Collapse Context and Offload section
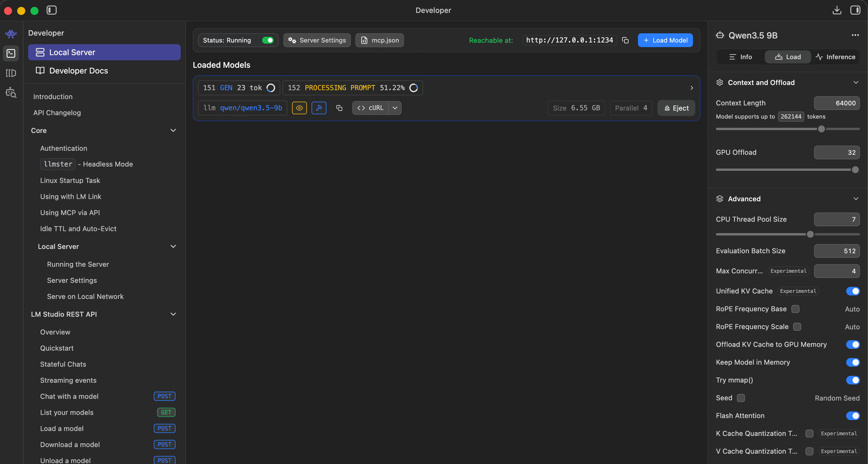The height and width of the screenshot is (464, 868). click(x=856, y=83)
